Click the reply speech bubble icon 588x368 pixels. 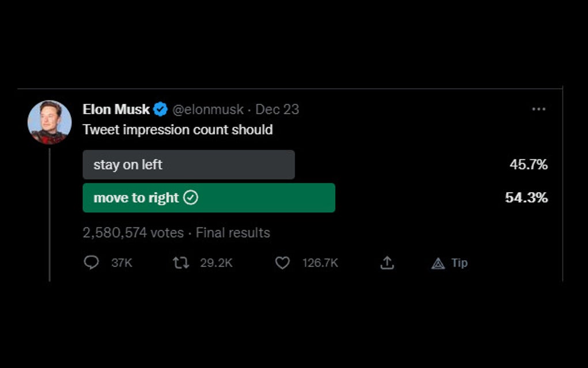pos(92,263)
